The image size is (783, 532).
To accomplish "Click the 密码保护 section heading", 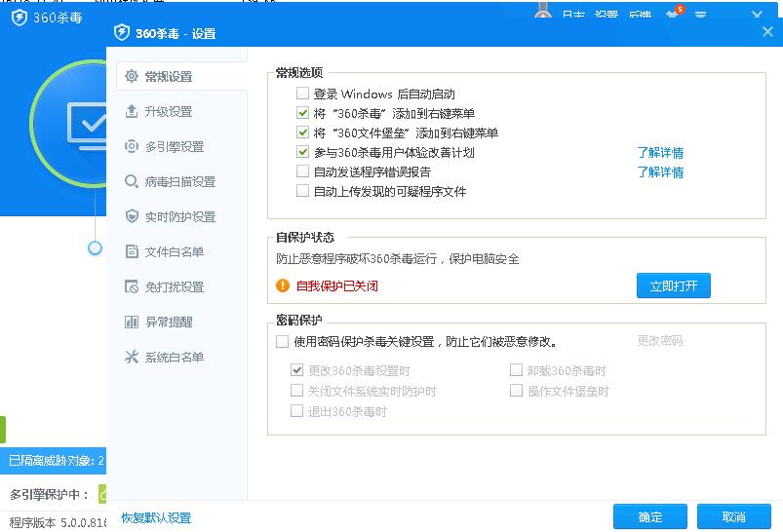I will click(299, 320).
